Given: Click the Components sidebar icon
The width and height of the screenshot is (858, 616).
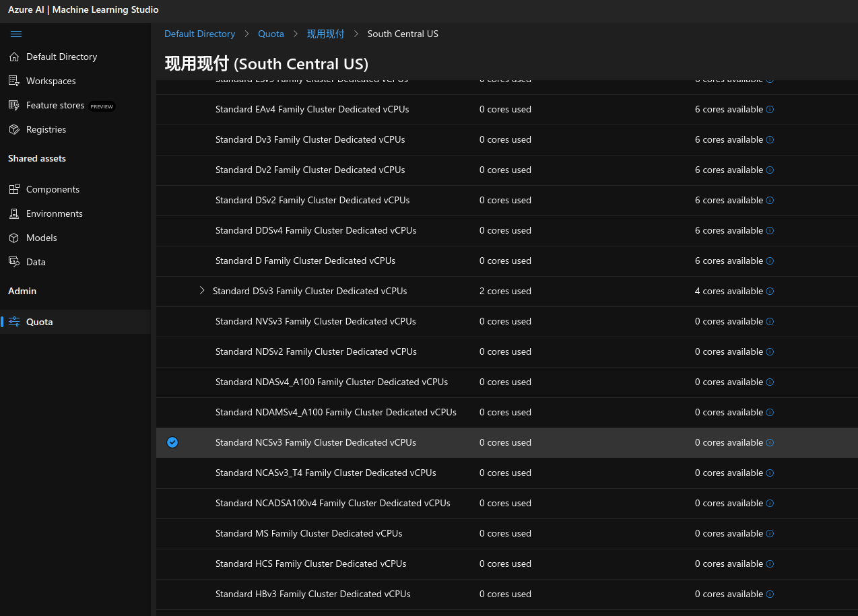Looking at the screenshot, I should click(13, 189).
